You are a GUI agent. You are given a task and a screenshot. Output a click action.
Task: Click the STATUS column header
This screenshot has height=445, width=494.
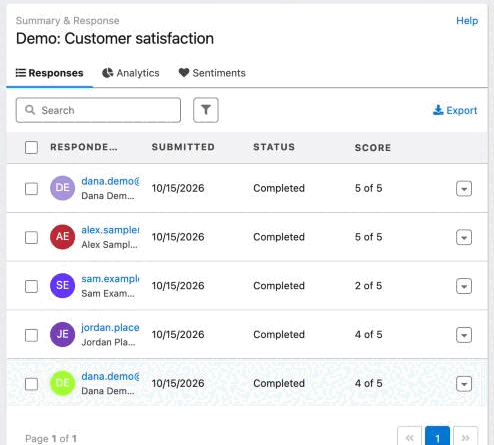274,147
